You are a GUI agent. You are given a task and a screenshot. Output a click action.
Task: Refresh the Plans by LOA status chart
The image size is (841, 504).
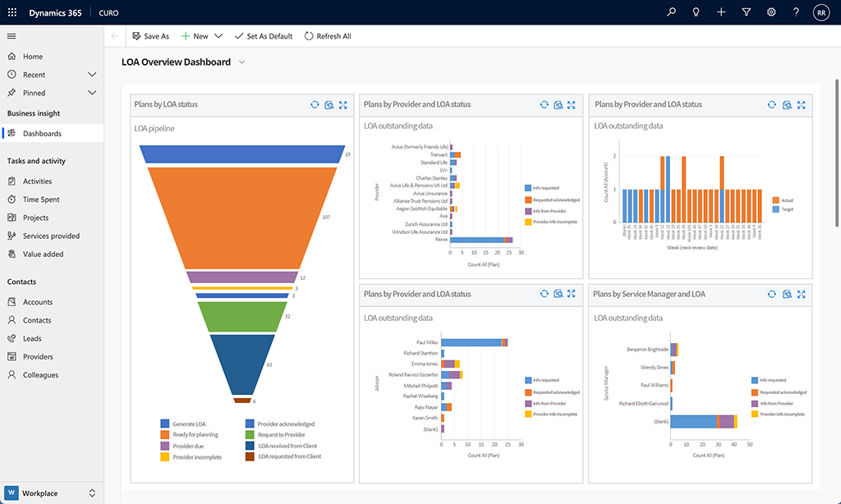pos(315,104)
